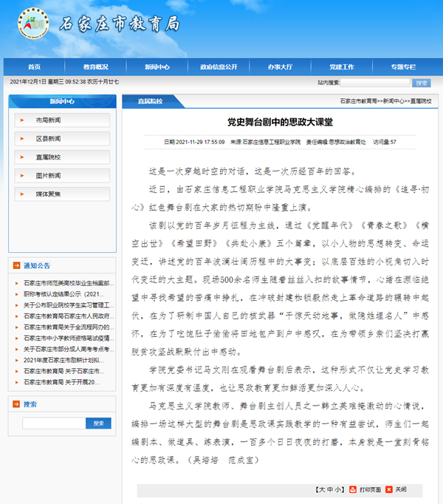Screen dimensions: 443x504
Task: Open the 职称考核认定结果公示 notice link
Action: coord(66,293)
